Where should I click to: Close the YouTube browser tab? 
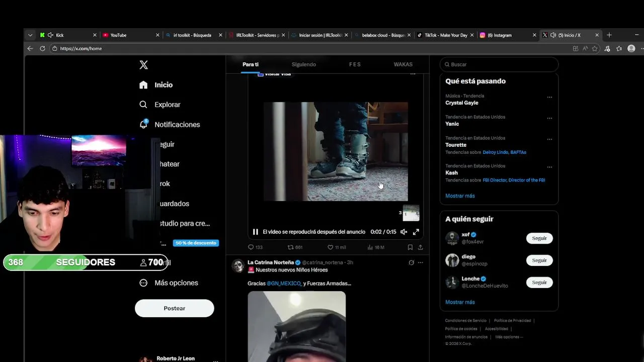157,35
